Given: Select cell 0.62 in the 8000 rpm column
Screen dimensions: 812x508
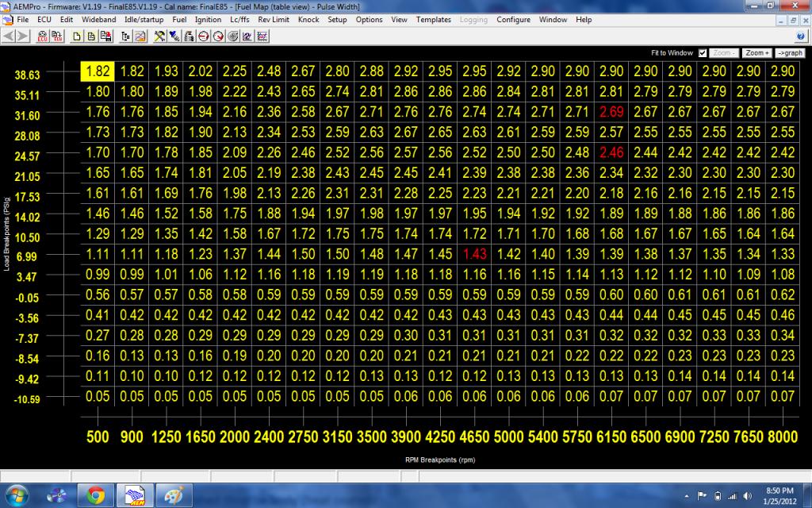Looking at the screenshot, I should pos(783,294).
